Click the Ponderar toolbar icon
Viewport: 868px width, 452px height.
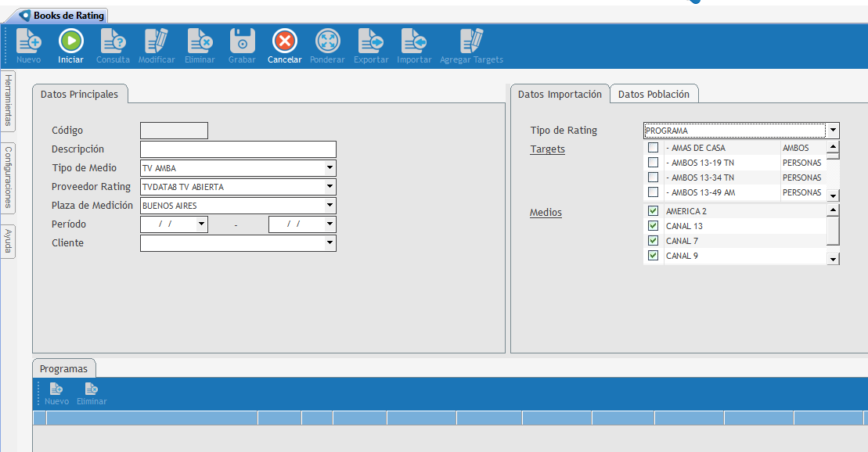tap(327, 41)
